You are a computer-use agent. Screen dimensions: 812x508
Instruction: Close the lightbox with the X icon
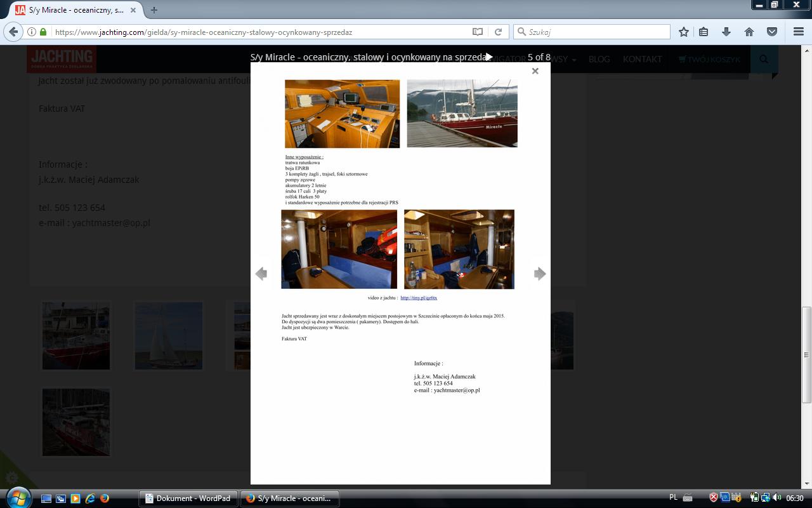click(x=535, y=71)
